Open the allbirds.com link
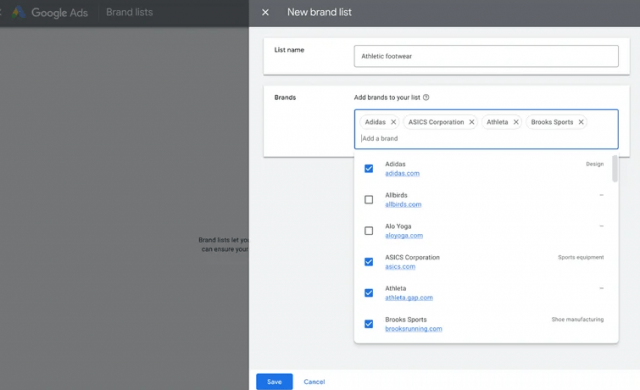 pos(403,204)
